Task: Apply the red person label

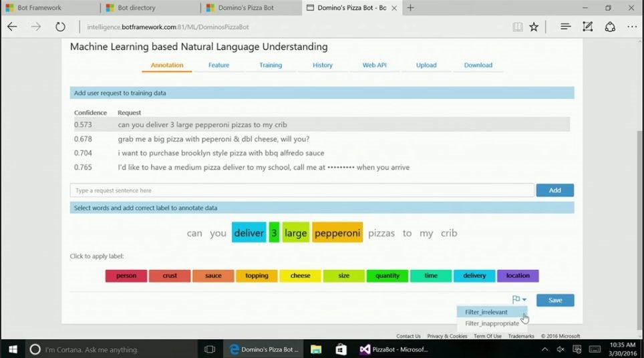Action: pyautogui.click(x=126, y=276)
